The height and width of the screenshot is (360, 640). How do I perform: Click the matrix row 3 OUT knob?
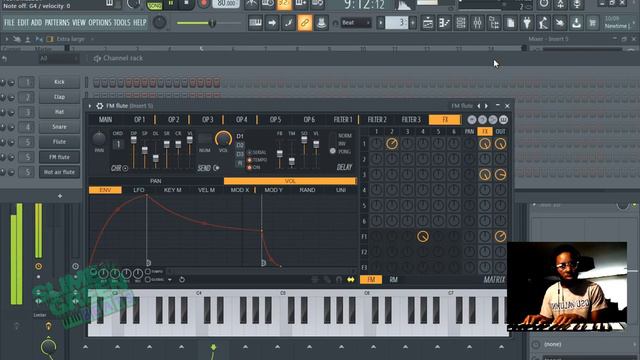click(500, 174)
